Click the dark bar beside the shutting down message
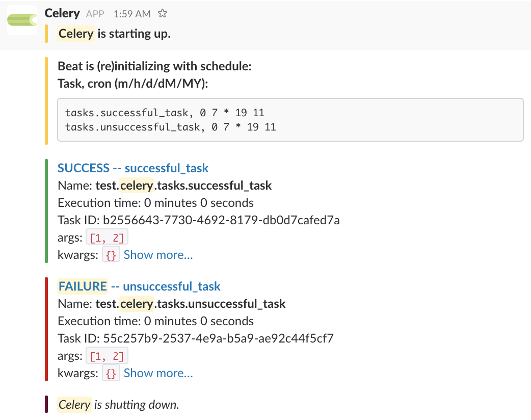The width and height of the screenshot is (531, 420). (46, 405)
